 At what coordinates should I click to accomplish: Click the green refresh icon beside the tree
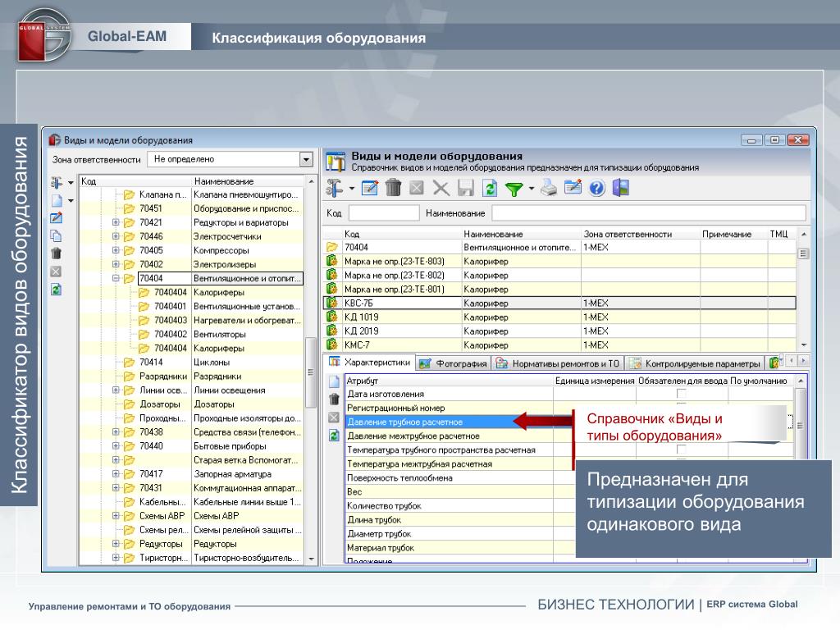(x=57, y=290)
